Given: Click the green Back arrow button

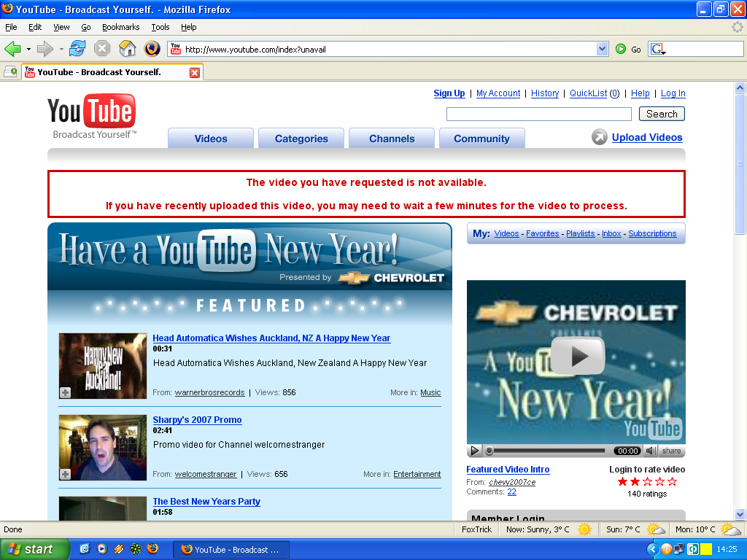Looking at the screenshot, I should click(x=12, y=49).
